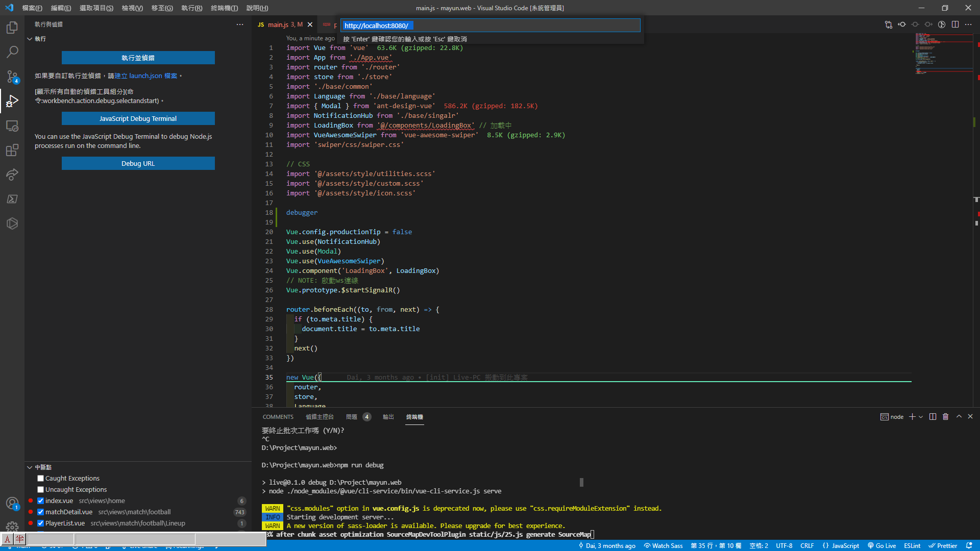Switch to the COMMENTS panel tab
This screenshot has width=980, height=551.
(278, 417)
